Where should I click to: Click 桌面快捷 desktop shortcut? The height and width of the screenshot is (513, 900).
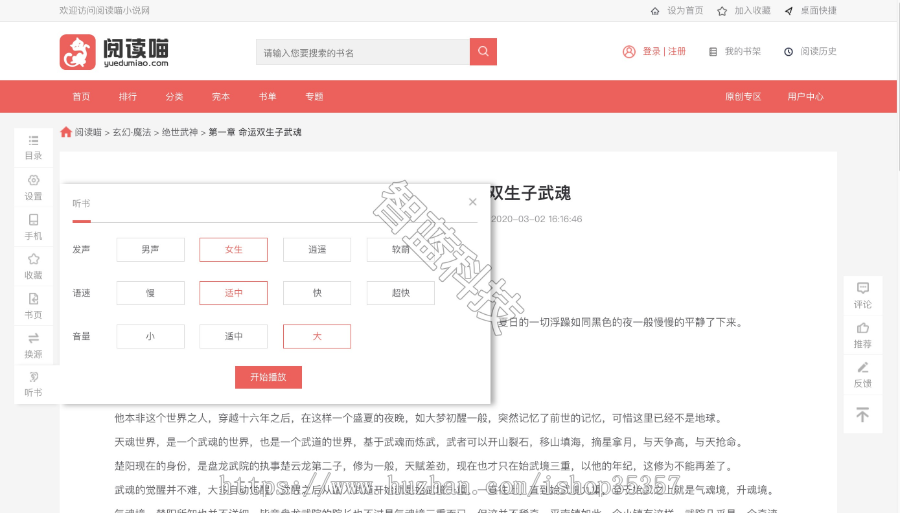pyautogui.click(x=811, y=10)
